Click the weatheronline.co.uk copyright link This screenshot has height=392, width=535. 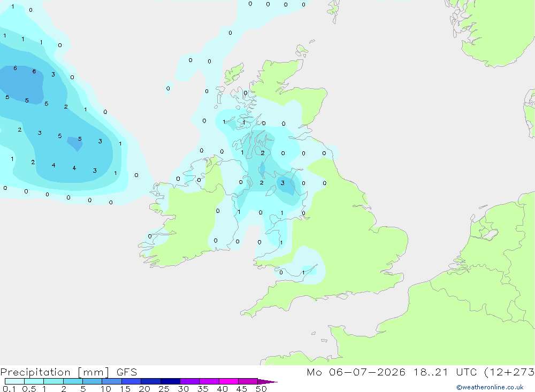[x=490, y=387]
